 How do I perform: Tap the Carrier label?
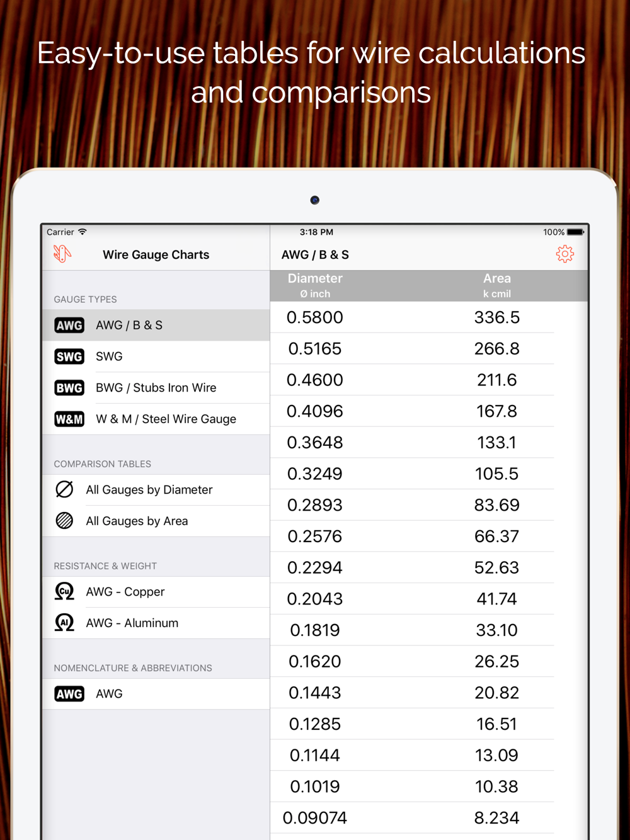tap(60, 232)
